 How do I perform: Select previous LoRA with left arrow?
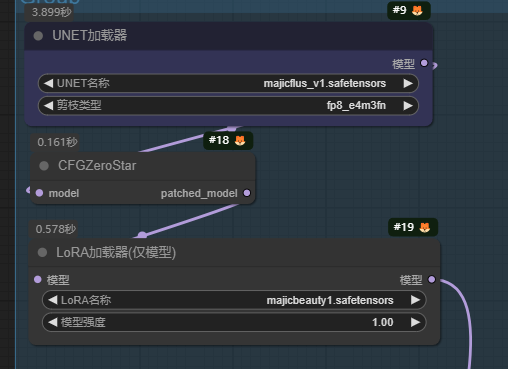pyautogui.click(x=53, y=300)
